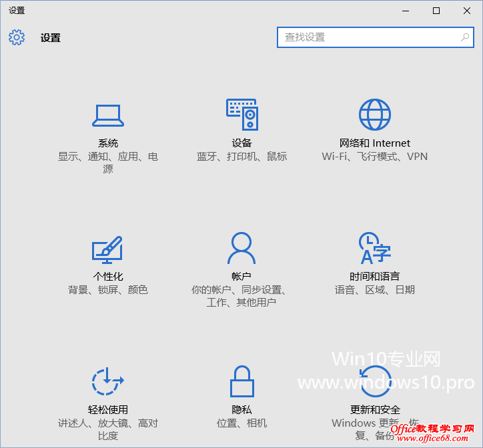483x448 pixels.
Task: Click description 背景、锁屏、颜色
Action: tap(108, 290)
